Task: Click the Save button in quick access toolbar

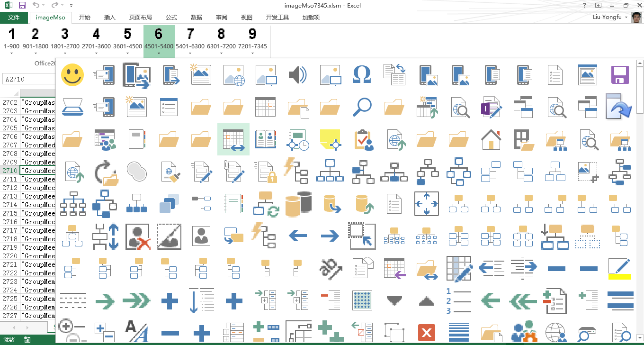Action: point(22,6)
